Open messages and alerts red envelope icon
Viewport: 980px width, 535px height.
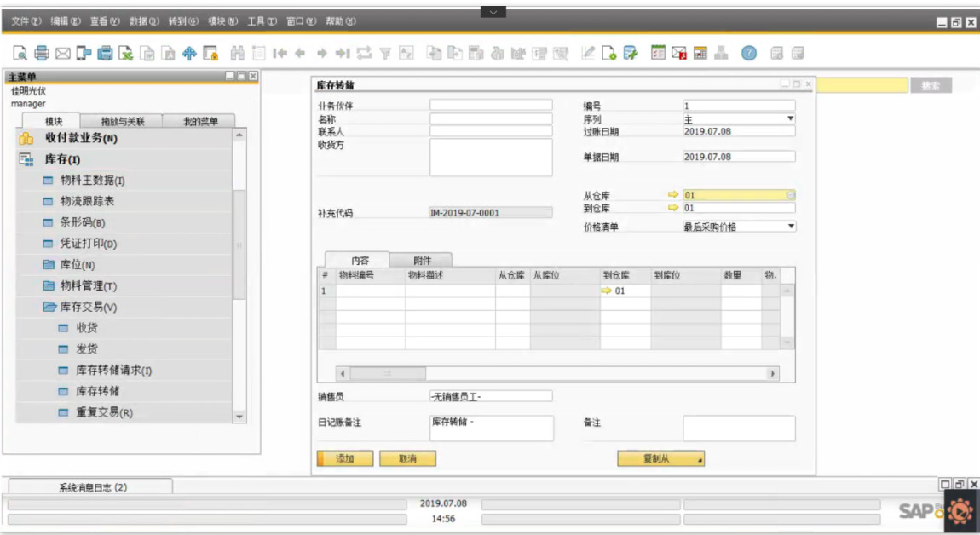(x=678, y=54)
